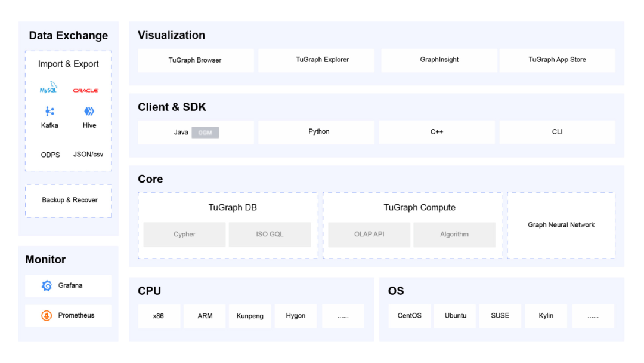
Task: Click the Prometheus flame icon
Action: 47,316
